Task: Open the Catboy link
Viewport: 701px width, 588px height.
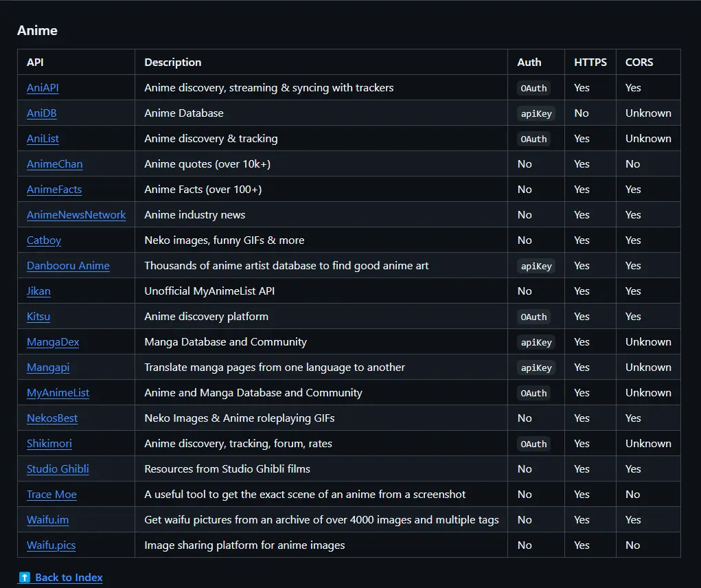Action: [x=44, y=240]
